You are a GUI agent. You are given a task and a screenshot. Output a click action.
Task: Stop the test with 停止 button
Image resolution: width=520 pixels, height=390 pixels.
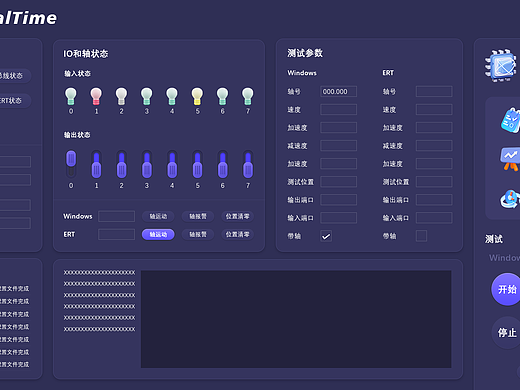pyautogui.click(x=506, y=332)
